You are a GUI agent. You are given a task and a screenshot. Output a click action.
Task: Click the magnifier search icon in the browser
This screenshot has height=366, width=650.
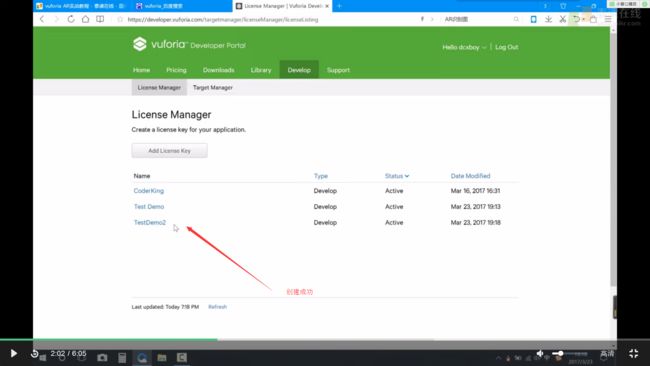tap(516, 19)
